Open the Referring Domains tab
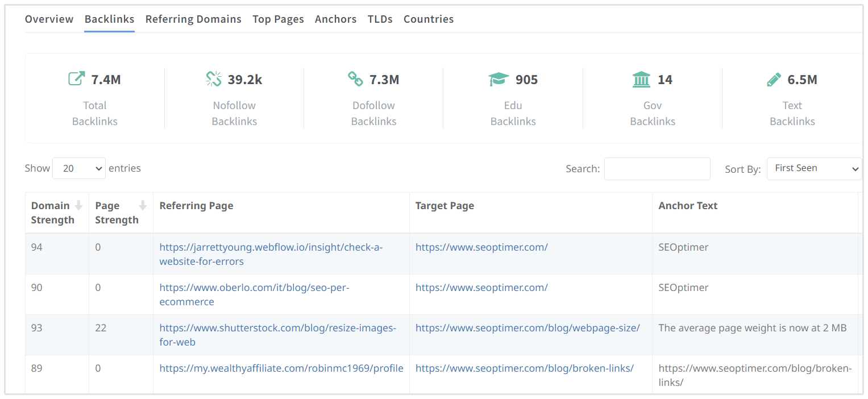This screenshot has width=868, height=399. click(193, 19)
